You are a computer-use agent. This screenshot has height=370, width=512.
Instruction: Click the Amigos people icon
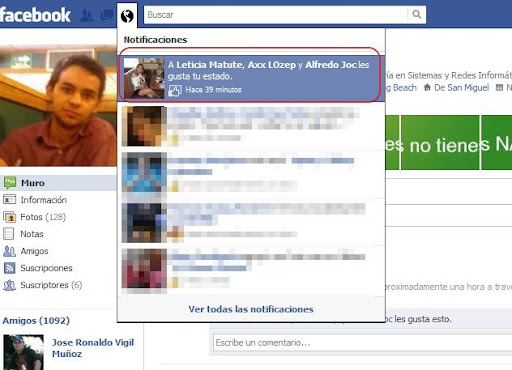pos(9,251)
